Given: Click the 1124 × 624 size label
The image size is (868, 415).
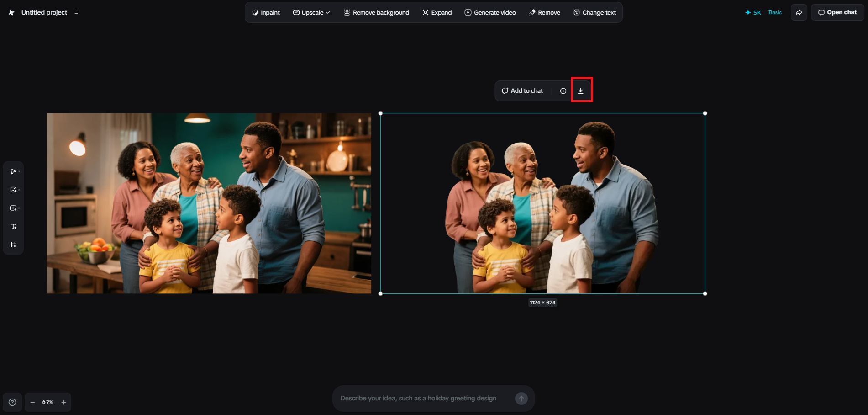Looking at the screenshot, I should (x=543, y=303).
